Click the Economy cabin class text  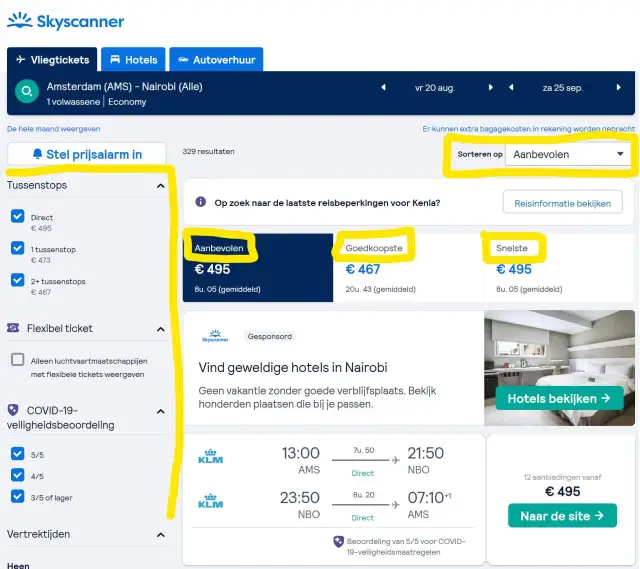(127, 102)
